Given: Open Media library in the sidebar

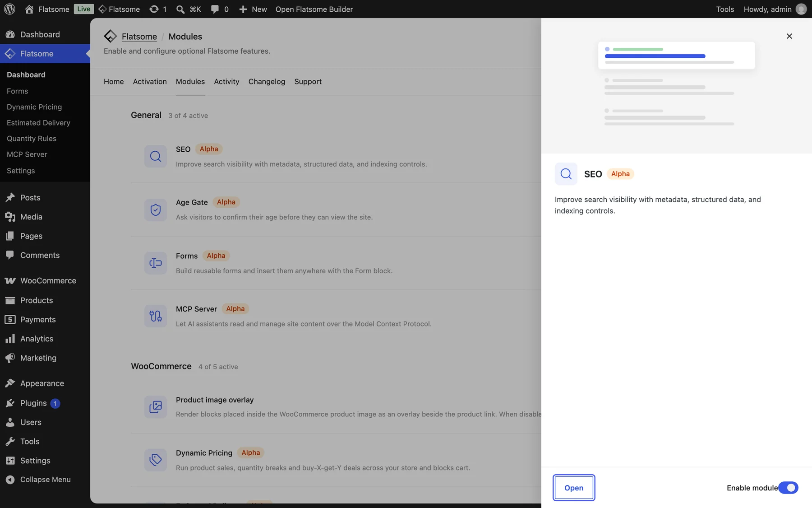Looking at the screenshot, I should point(45,217).
